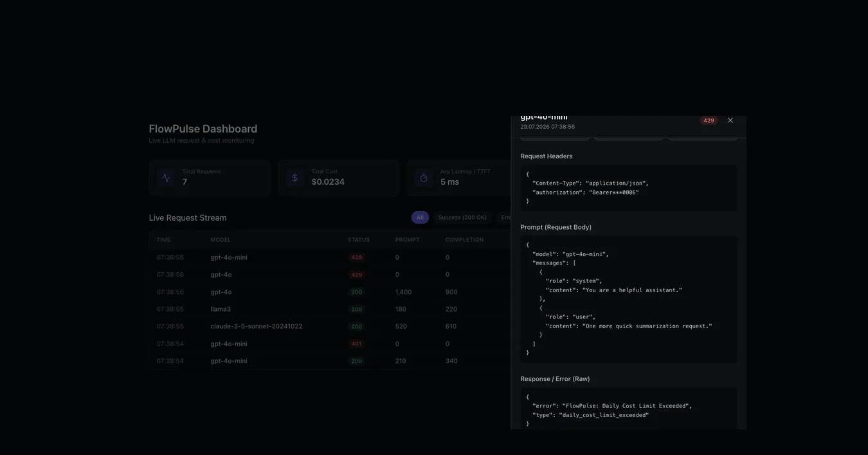Screen dimensions: 868x455
Task: Click the Total Cost value $0.0234
Action: click(328, 182)
